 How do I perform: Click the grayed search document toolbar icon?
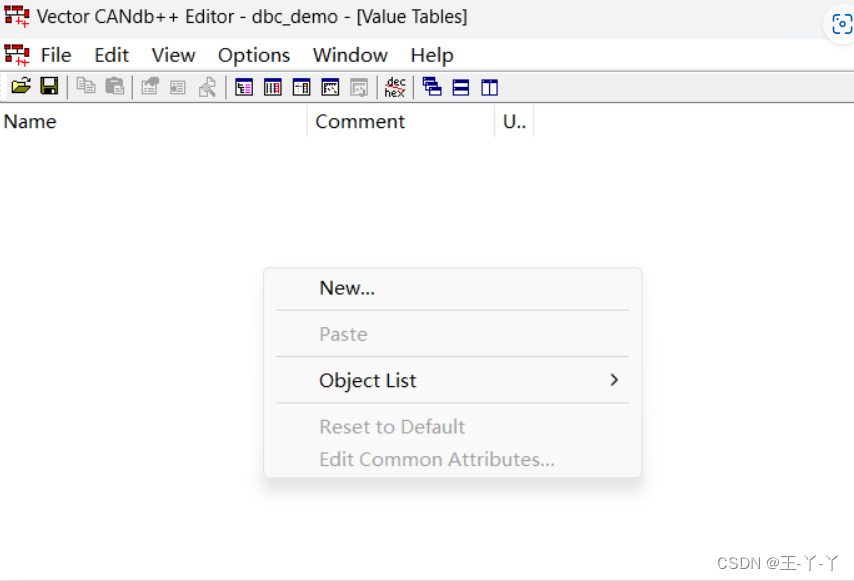207,87
